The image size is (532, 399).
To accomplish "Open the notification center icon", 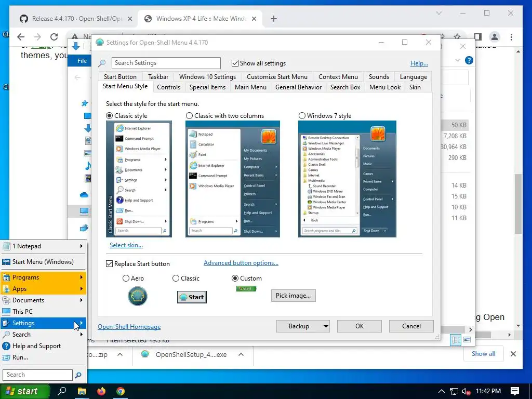I will (515, 391).
